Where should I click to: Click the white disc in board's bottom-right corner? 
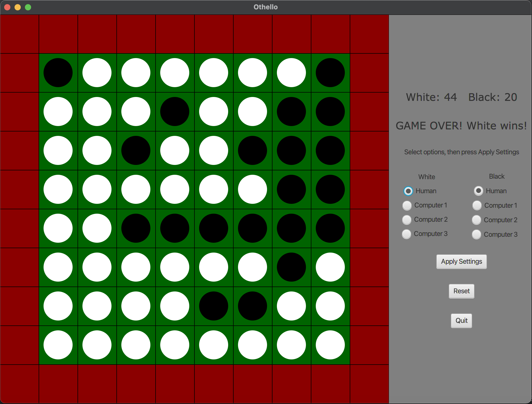coord(330,345)
